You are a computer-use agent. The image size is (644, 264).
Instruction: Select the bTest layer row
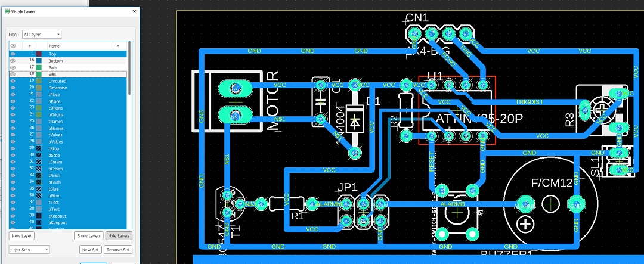tap(68, 209)
